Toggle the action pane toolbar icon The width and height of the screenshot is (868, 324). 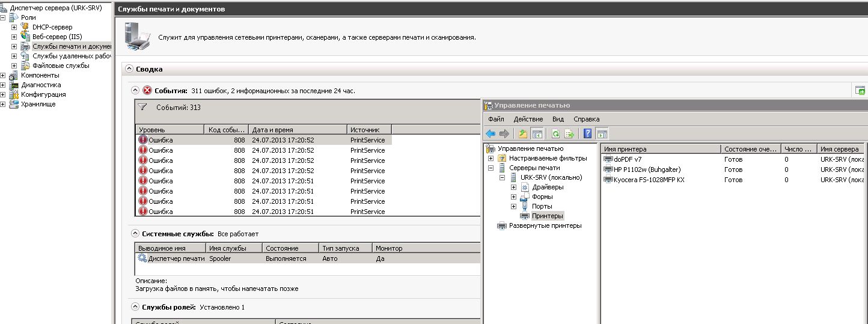602,134
